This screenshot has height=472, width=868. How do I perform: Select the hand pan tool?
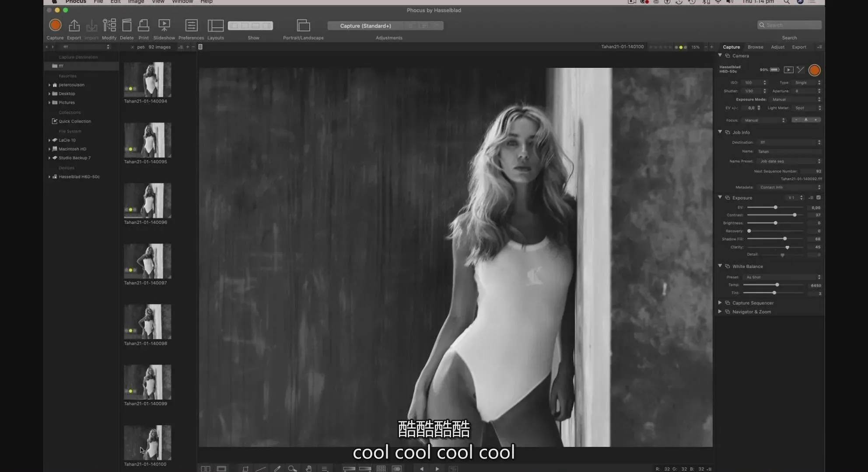[308, 469]
